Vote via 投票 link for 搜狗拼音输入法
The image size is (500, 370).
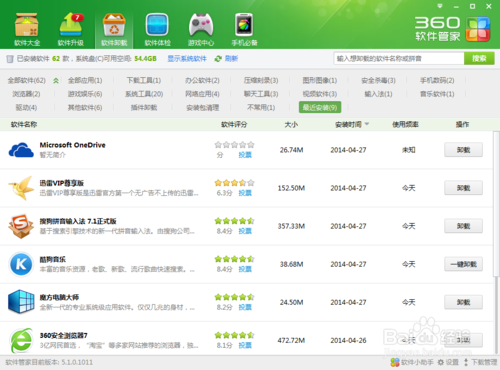[x=245, y=231]
